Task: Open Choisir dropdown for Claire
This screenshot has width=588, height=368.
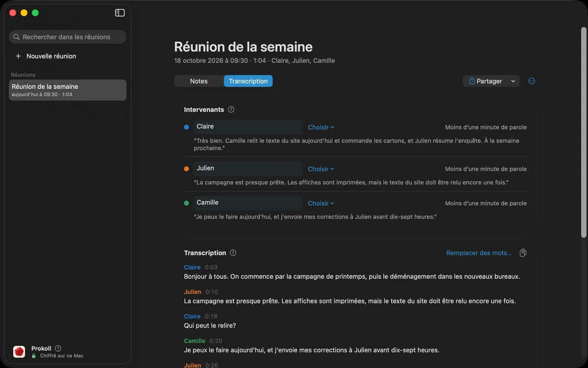Action: [x=321, y=127]
